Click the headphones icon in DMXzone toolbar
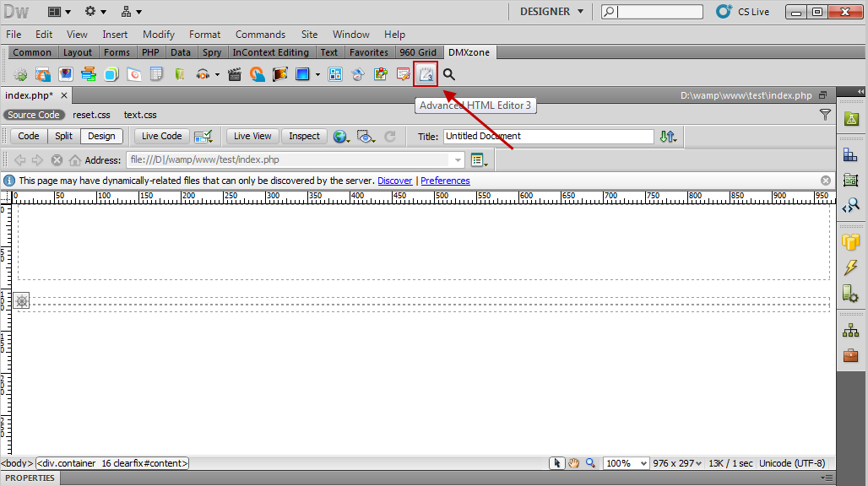Screen dimensions: 868x486 pyautogui.click(x=203, y=74)
